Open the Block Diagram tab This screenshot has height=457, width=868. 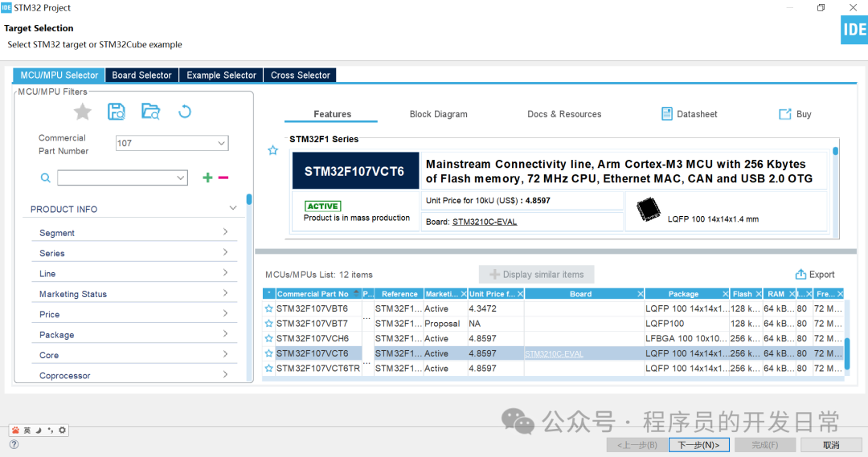439,114
